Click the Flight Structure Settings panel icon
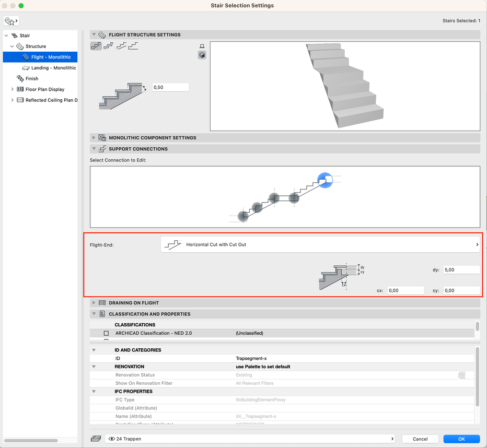The image size is (487, 448). click(102, 35)
